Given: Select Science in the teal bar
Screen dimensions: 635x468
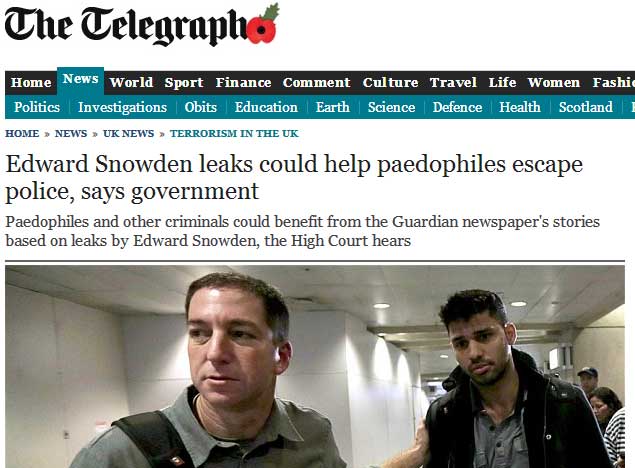Looking at the screenshot, I should (x=391, y=107).
